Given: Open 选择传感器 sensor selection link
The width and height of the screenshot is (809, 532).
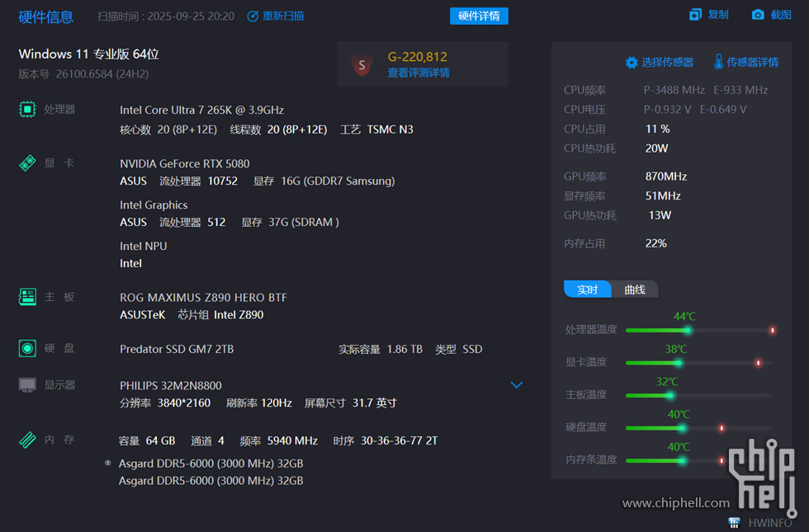Looking at the screenshot, I should click(x=668, y=63).
